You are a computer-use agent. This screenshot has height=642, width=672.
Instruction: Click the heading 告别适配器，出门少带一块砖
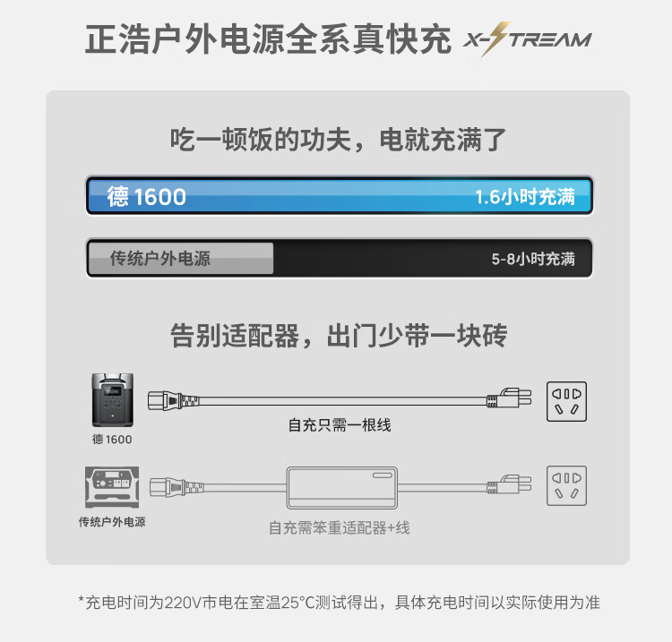tap(339, 336)
